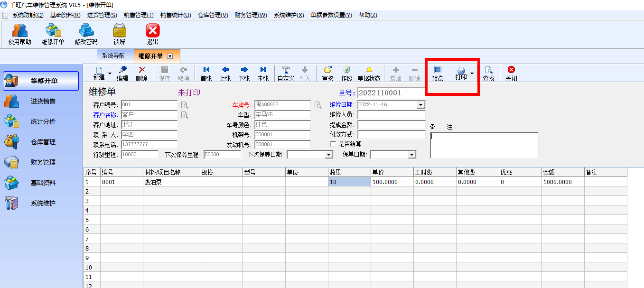Click the 打印 print icon
Screen dimensions: 644x288
tap(461, 73)
